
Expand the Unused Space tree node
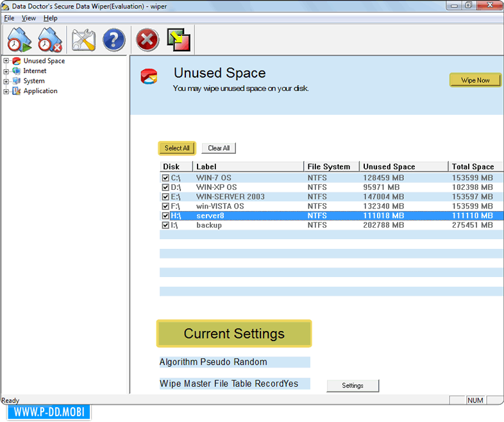pos(6,61)
